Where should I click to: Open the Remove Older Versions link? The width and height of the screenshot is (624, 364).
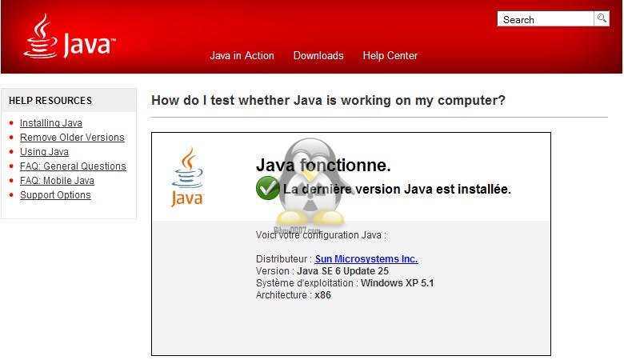pos(72,138)
